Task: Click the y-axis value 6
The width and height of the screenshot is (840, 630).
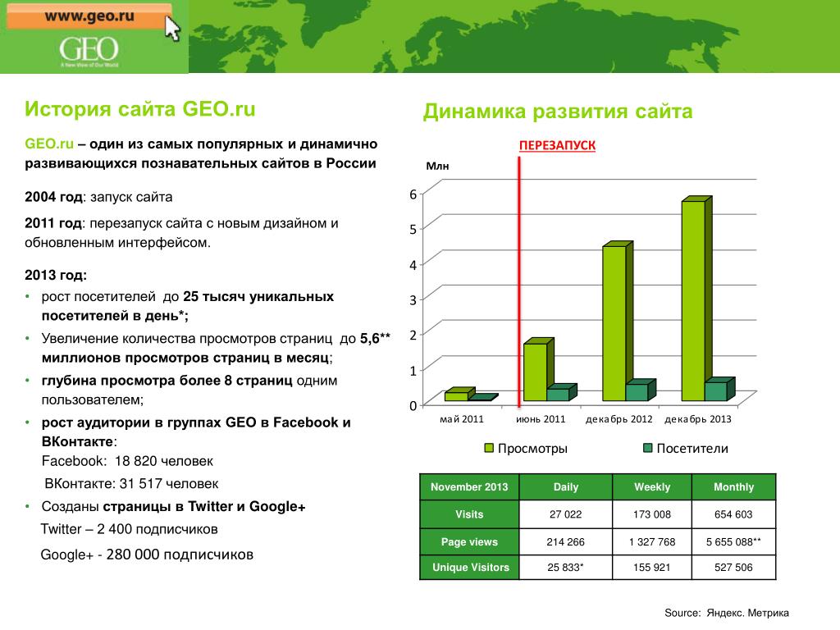Action: [413, 194]
